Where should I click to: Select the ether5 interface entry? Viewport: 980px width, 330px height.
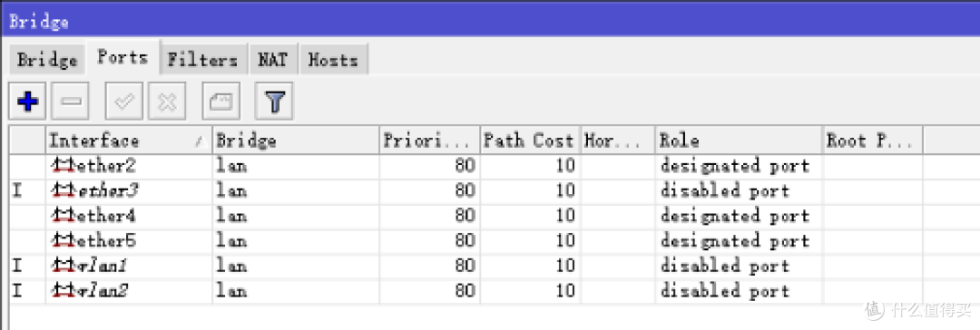pos(465,241)
